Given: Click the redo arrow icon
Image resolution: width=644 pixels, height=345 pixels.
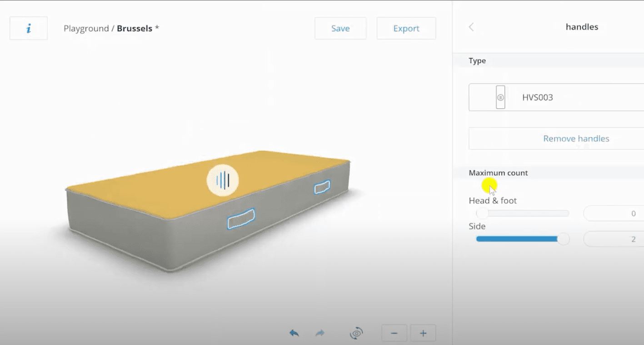Looking at the screenshot, I should (x=320, y=333).
